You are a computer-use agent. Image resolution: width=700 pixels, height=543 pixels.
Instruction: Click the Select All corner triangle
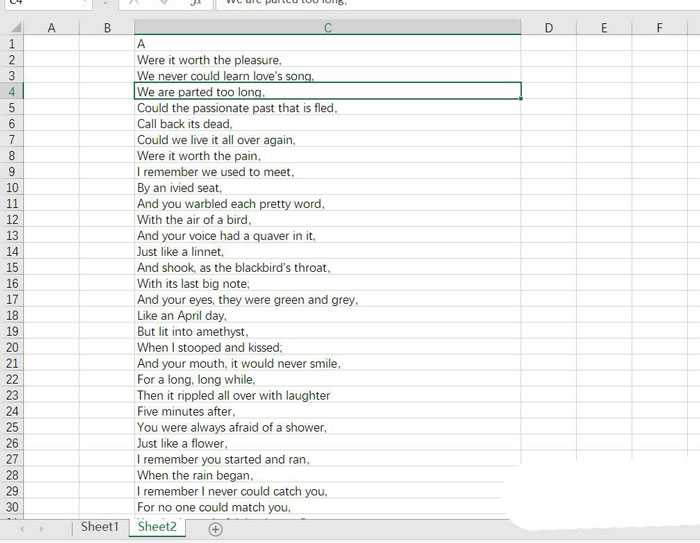click(x=16, y=28)
